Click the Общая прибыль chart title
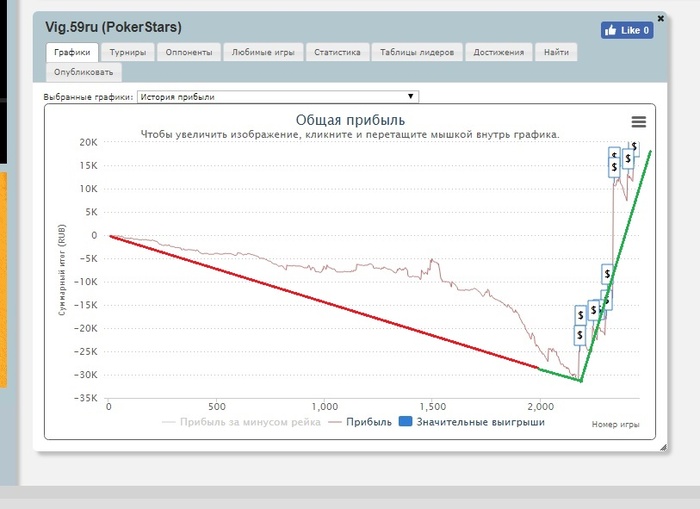The height and width of the screenshot is (509, 700). [x=350, y=120]
